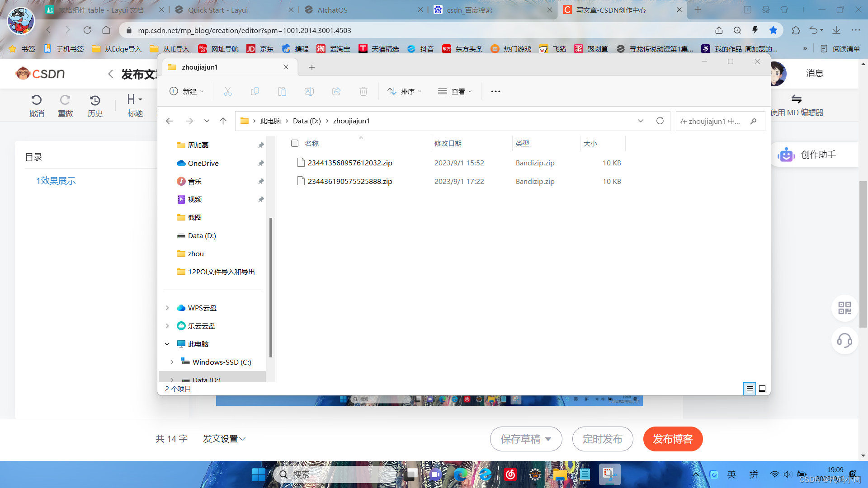Check the select-all checkbox above the file list
The width and height of the screenshot is (868, 488).
click(294, 143)
